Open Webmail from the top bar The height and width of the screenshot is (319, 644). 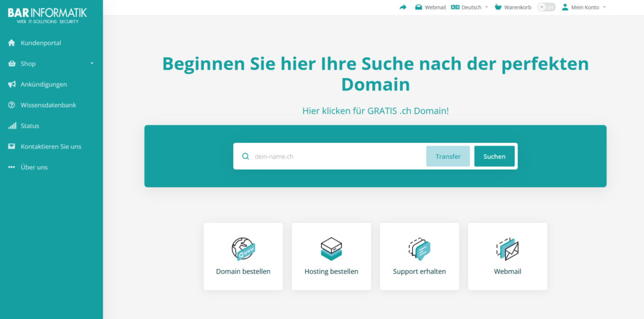tap(431, 7)
